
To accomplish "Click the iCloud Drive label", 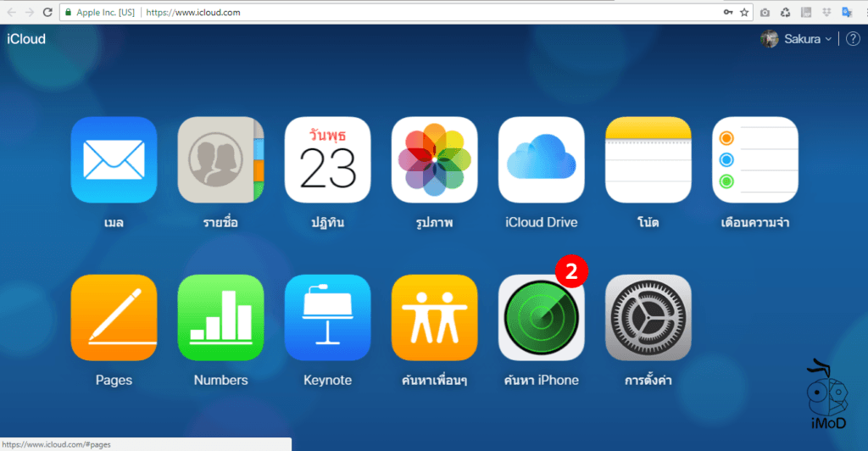I will tap(541, 222).
